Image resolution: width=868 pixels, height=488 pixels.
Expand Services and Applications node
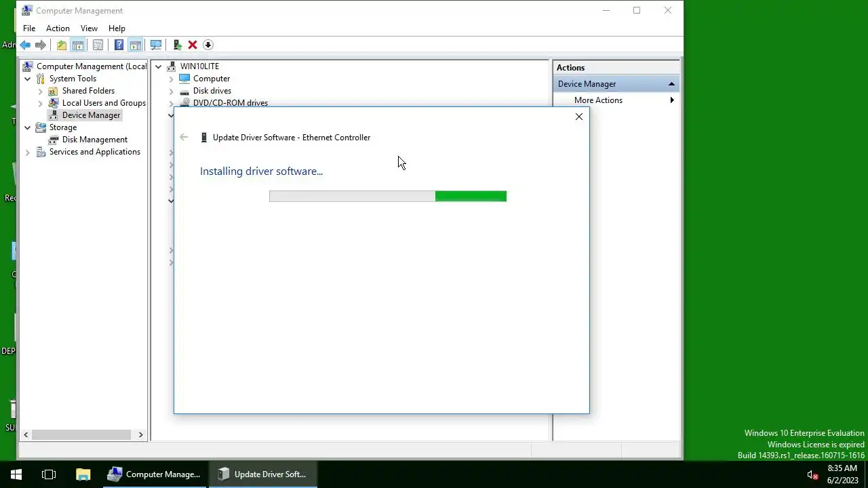28,152
